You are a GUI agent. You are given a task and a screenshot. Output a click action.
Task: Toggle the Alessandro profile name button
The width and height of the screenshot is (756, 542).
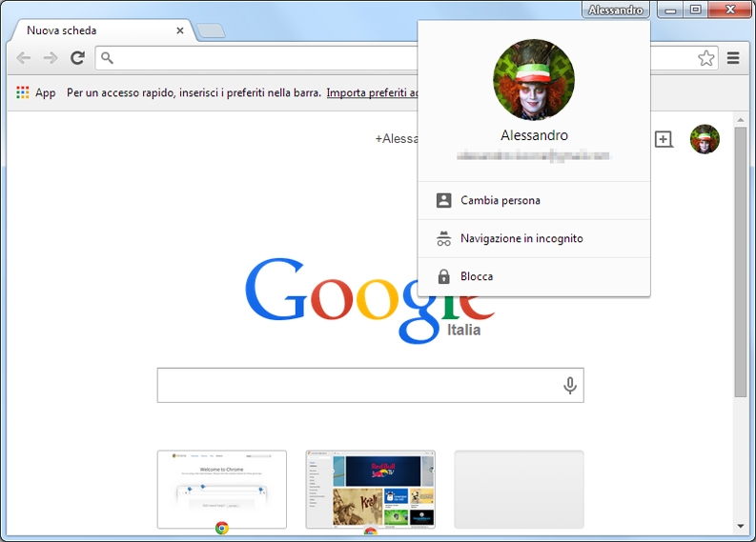pyautogui.click(x=616, y=10)
